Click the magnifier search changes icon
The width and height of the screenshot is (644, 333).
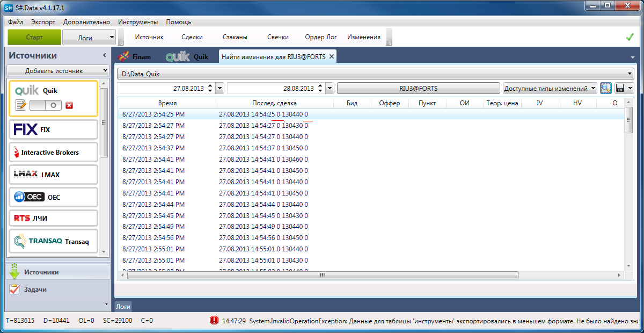point(606,88)
